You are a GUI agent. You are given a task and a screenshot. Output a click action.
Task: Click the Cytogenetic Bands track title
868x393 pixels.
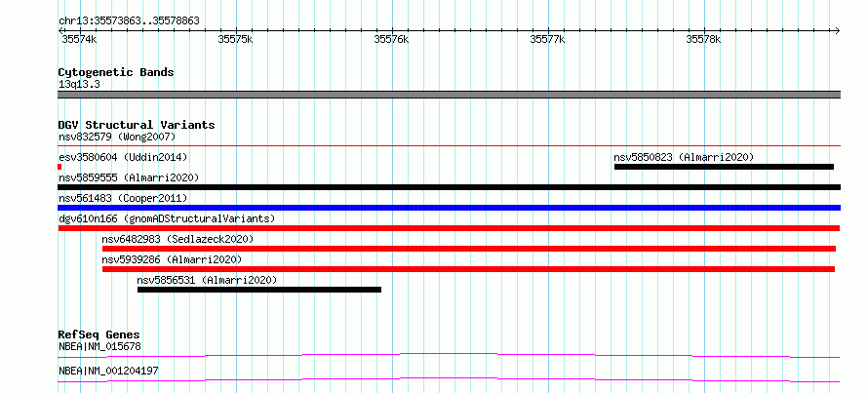[x=116, y=72]
